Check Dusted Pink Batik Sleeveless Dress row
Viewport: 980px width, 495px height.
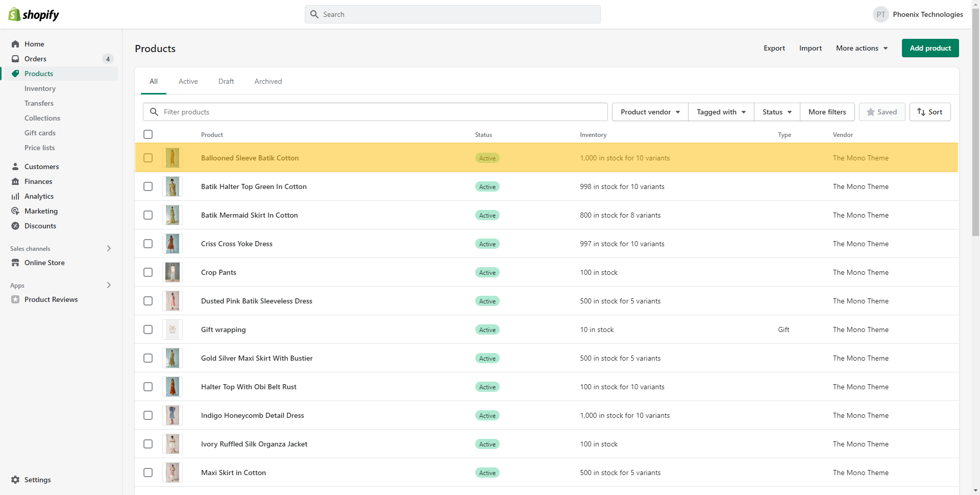(x=148, y=301)
